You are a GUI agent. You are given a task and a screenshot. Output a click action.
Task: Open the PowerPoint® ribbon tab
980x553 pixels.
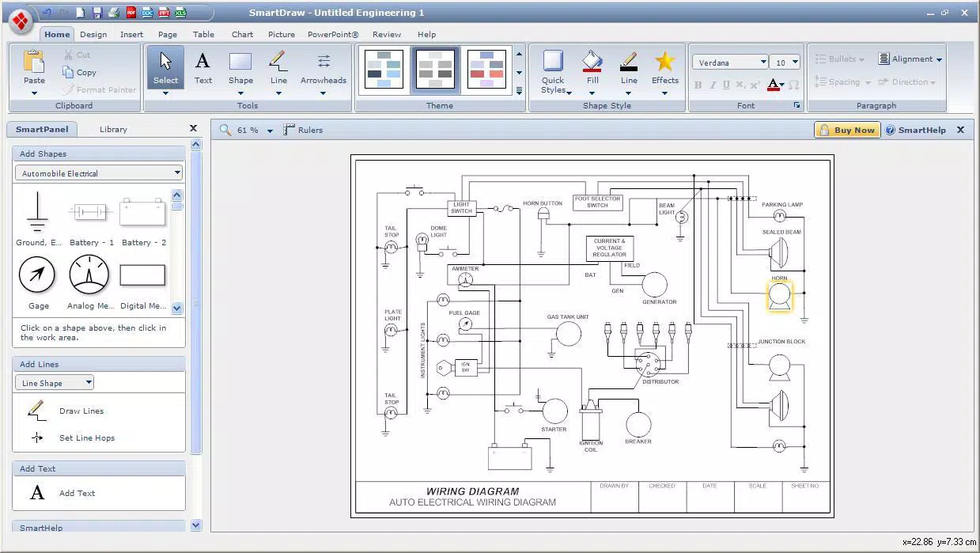click(x=333, y=34)
